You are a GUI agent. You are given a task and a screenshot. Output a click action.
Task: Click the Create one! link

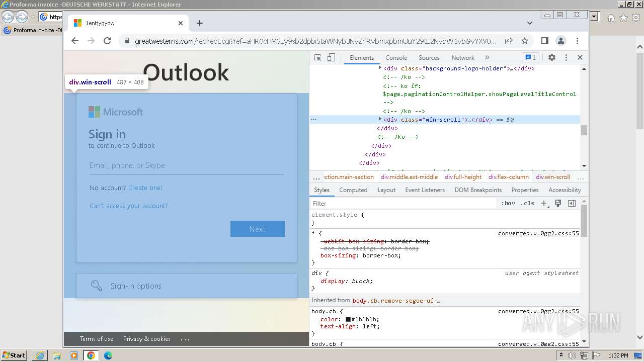point(145,188)
